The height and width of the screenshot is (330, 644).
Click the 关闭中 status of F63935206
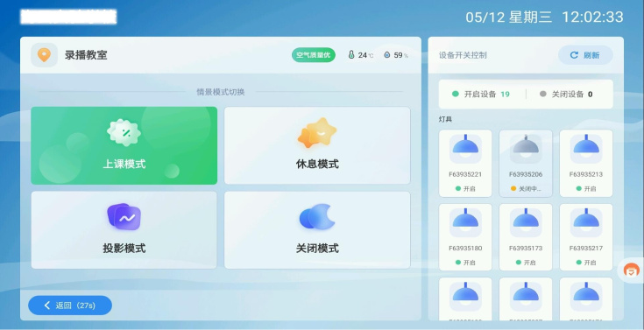(526, 189)
